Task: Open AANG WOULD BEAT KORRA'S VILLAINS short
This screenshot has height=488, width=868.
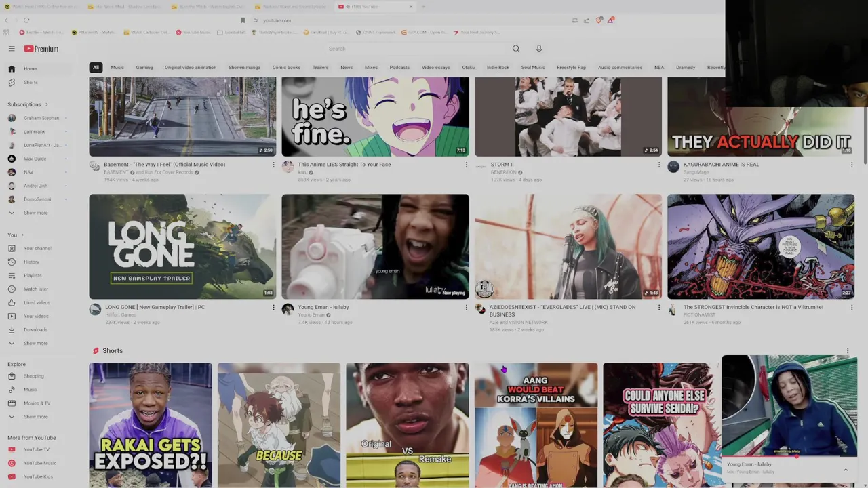Action: (x=536, y=425)
